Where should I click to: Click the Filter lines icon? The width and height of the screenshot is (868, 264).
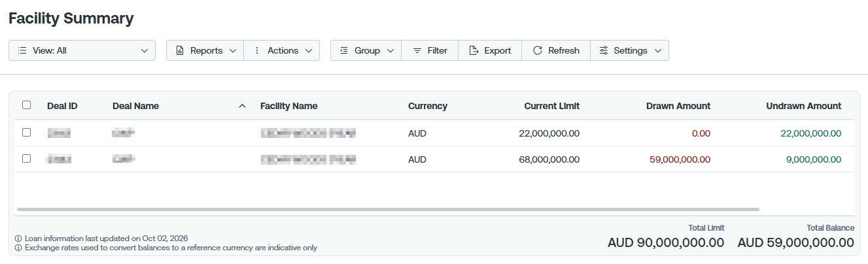(417, 50)
